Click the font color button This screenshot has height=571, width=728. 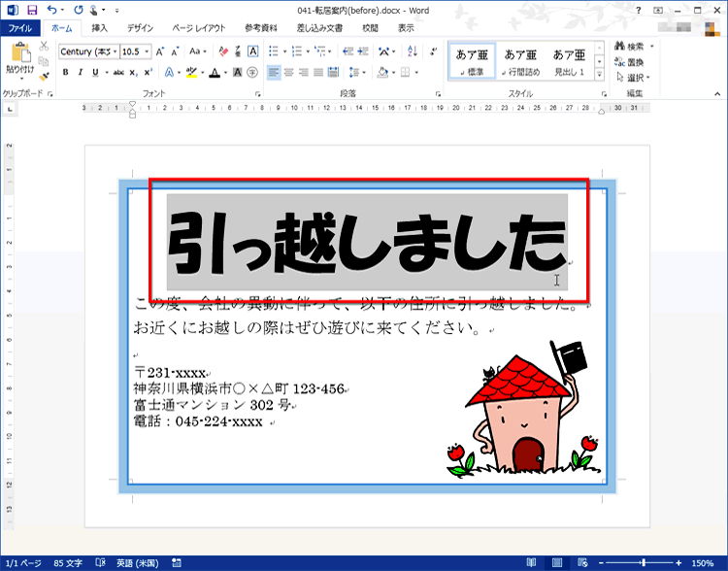pos(215,73)
